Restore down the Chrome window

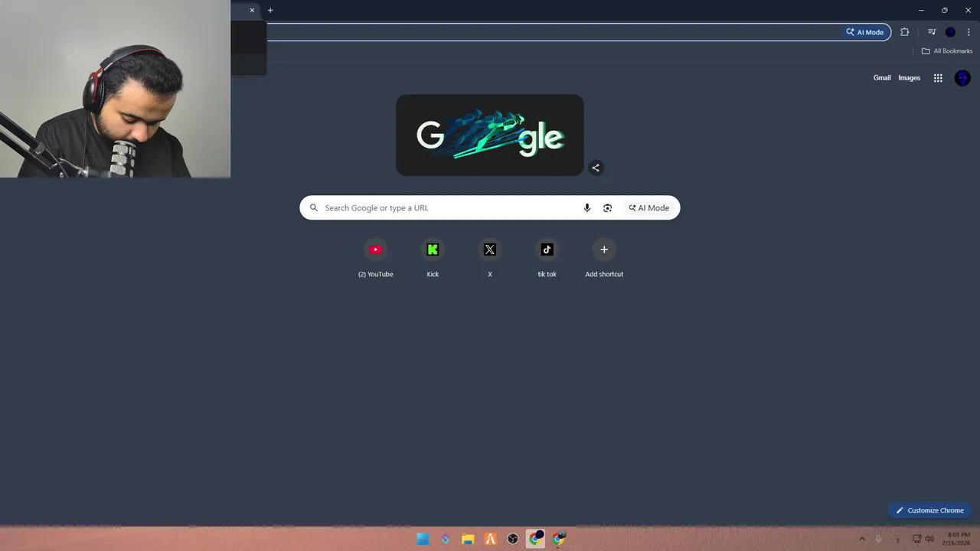[x=944, y=10]
